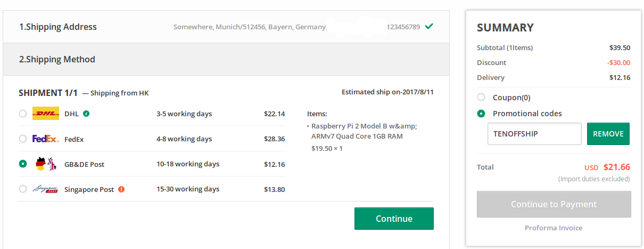The height and width of the screenshot is (249, 644).
Task: Collapse the 2.Shipping Method section header
Action: click(226, 59)
